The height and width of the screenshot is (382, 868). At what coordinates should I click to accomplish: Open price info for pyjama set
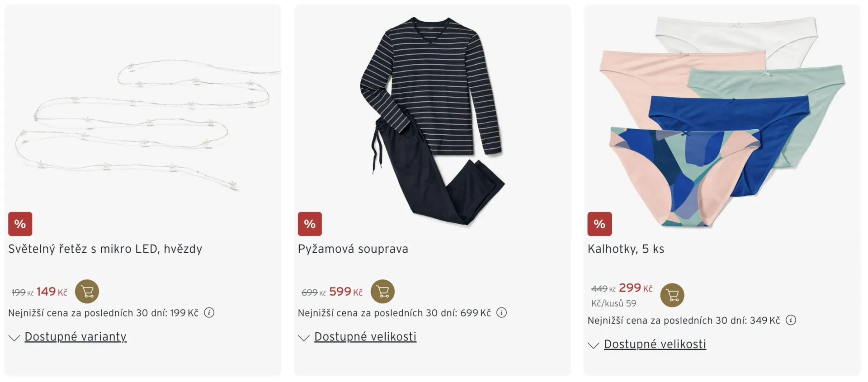501,313
